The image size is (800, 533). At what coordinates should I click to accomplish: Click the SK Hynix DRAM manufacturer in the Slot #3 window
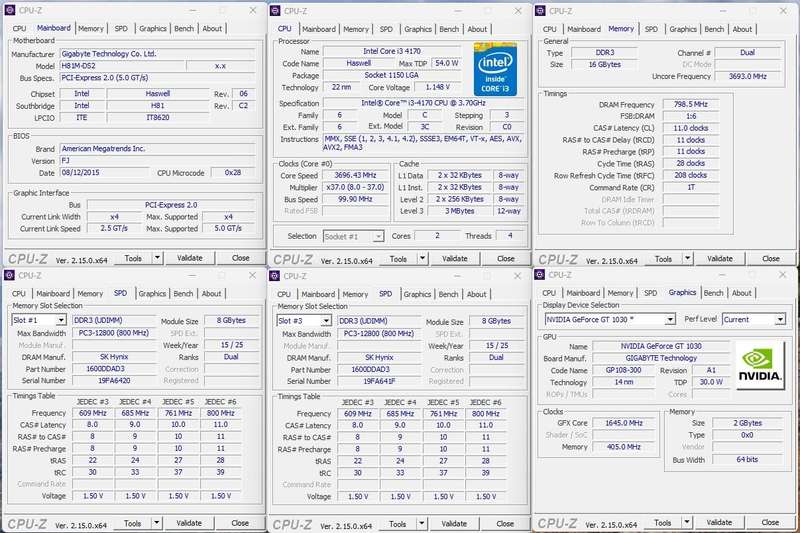(x=379, y=358)
